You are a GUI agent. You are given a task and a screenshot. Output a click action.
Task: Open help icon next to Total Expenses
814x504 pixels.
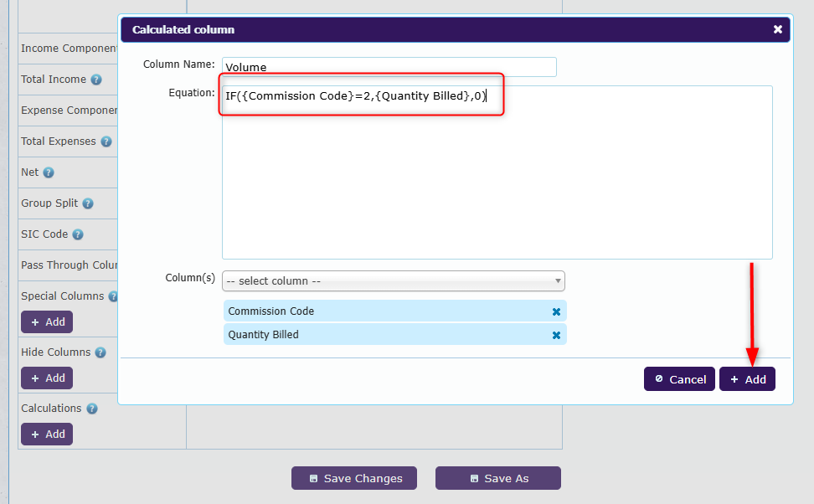[106, 141]
